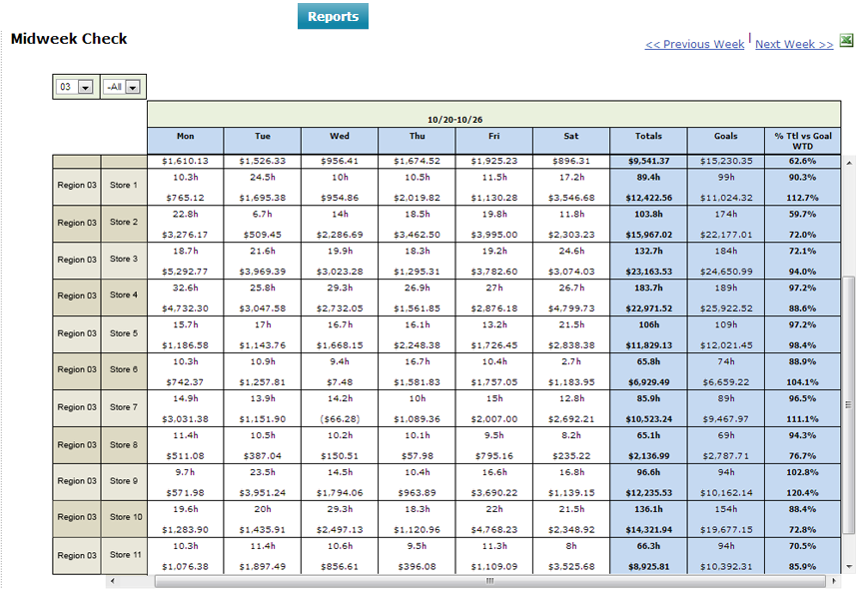Viewport: 868px width, 597px height.
Task: Select the Store 11 row label
Action: pyautogui.click(x=124, y=555)
